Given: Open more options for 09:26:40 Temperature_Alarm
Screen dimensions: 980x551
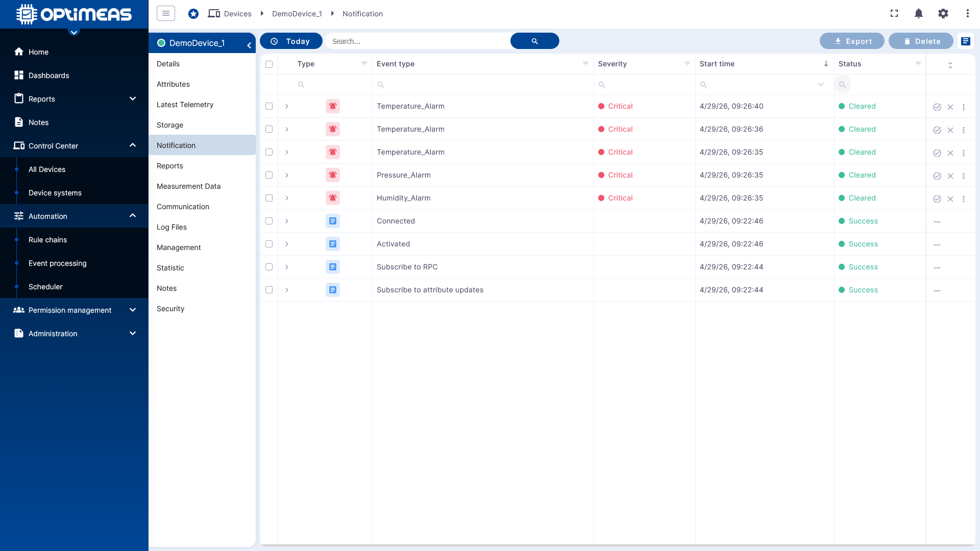Looking at the screenshot, I should pyautogui.click(x=964, y=107).
